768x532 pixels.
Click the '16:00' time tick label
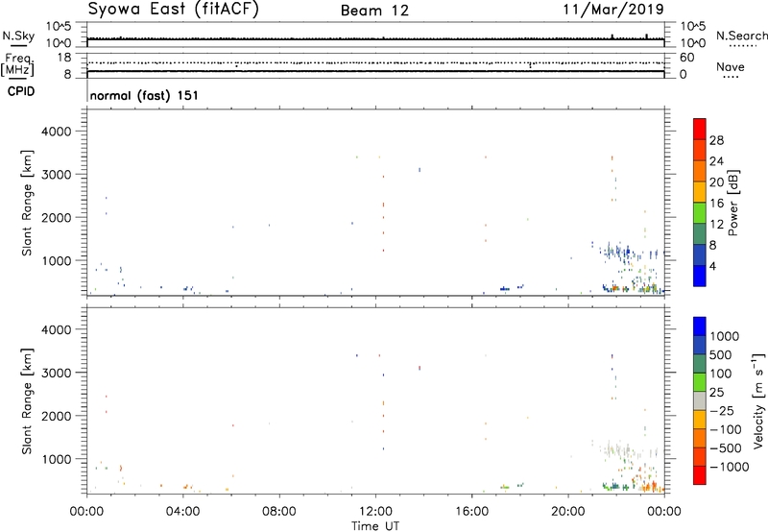tap(471, 512)
